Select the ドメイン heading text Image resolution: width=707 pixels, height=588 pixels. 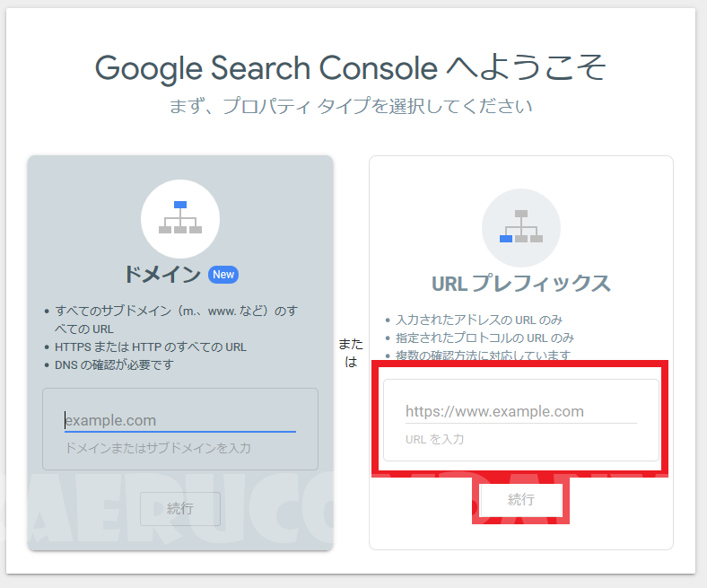tap(162, 275)
